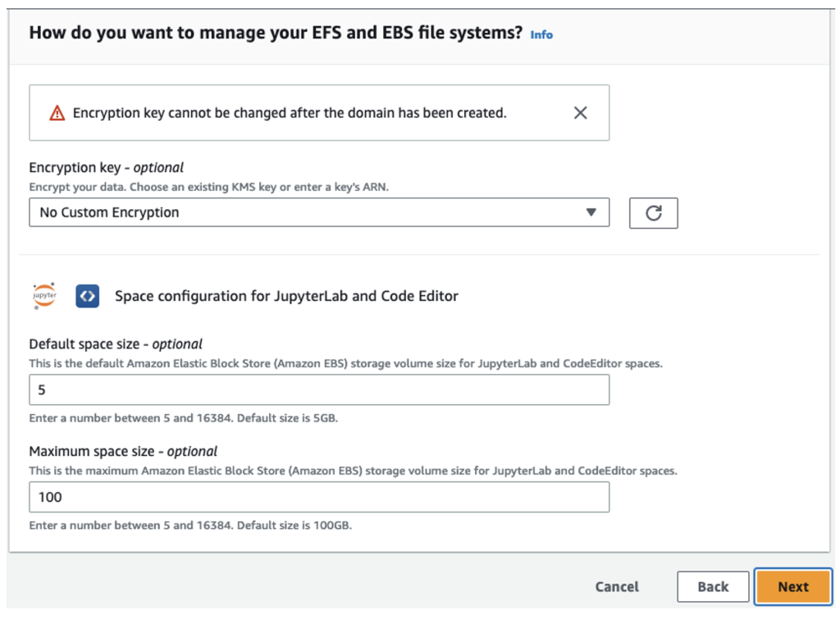Click the Encryption key optional label
This screenshot has height=624, width=840.
click(107, 167)
